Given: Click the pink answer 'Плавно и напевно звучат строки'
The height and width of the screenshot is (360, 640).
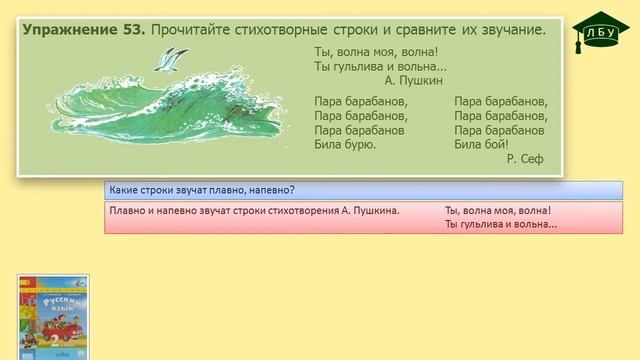Looking at the screenshot, I should (254, 211).
